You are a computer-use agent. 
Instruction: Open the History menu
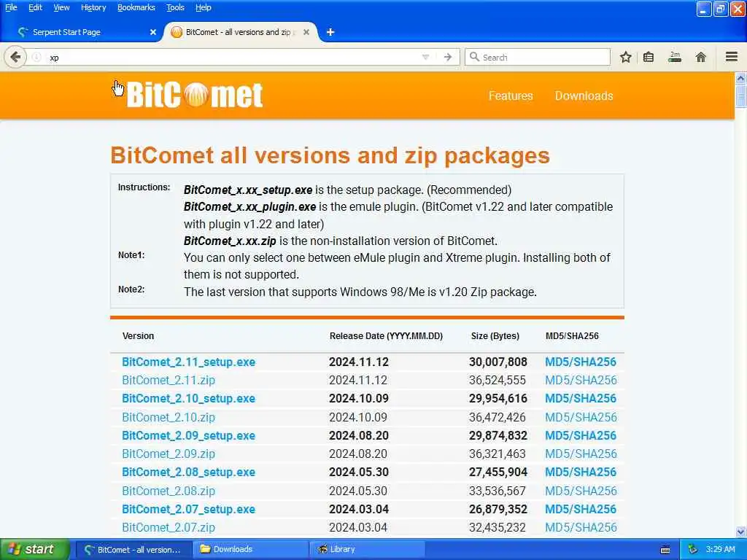click(93, 7)
